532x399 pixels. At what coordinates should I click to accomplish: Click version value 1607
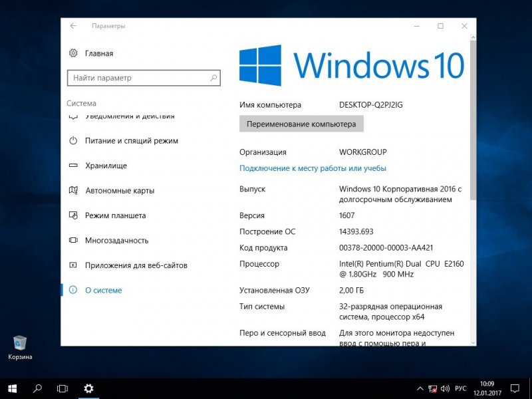346,215
